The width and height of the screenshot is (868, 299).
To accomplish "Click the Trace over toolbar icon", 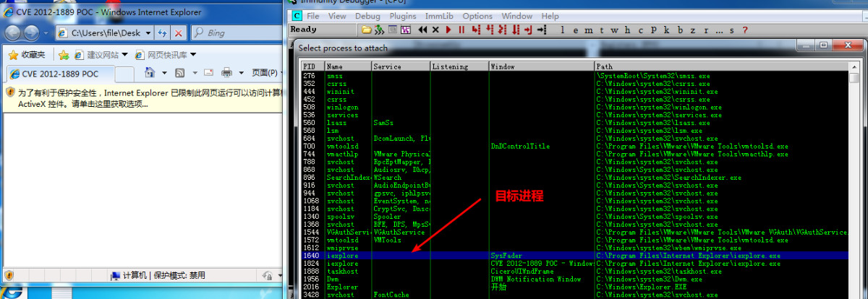I will click(x=516, y=30).
